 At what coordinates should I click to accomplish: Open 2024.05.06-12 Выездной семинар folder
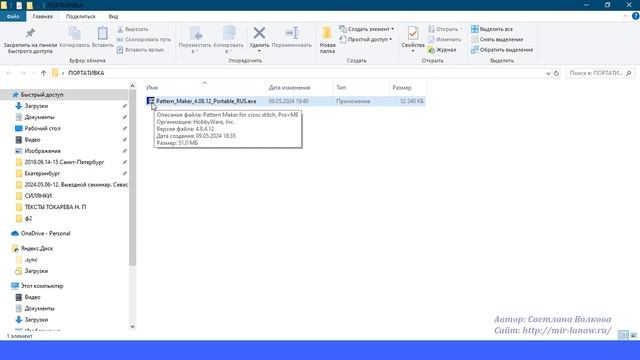tap(76, 185)
